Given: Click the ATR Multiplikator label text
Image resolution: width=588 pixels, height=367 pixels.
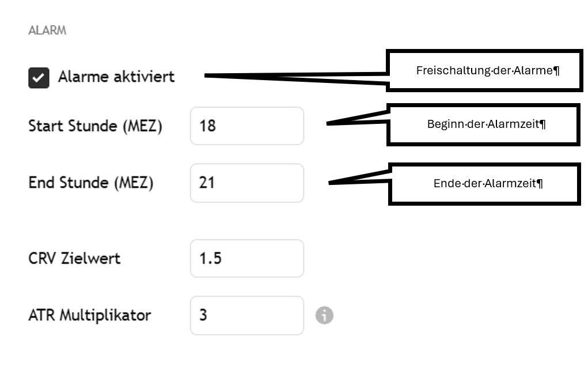Looking at the screenshot, I should click(x=90, y=315).
